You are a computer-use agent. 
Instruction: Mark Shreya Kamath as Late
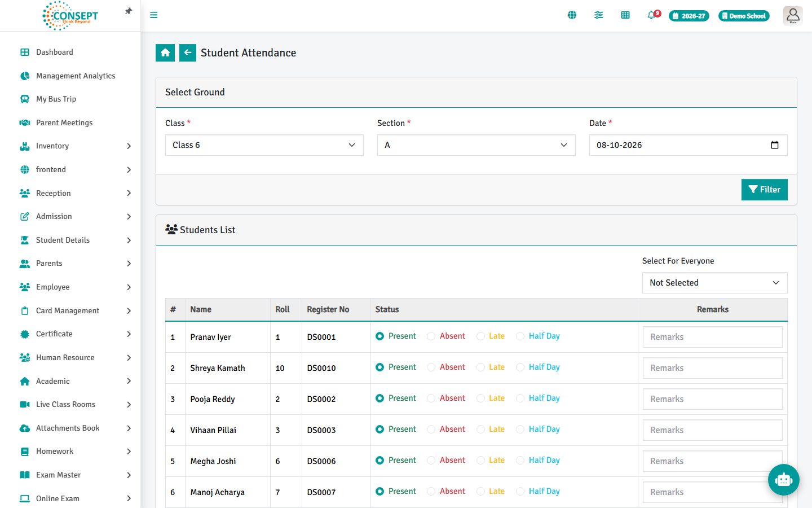coord(480,367)
